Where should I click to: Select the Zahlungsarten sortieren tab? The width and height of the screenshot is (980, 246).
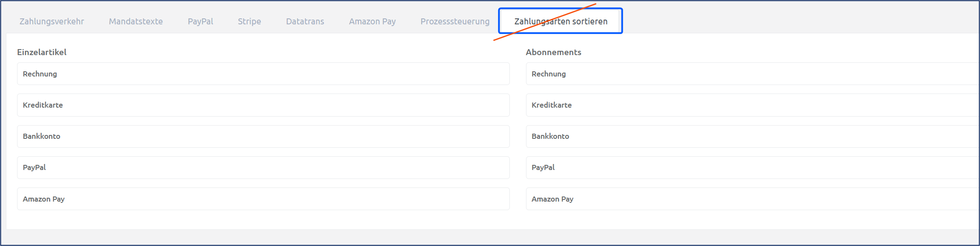(x=561, y=21)
